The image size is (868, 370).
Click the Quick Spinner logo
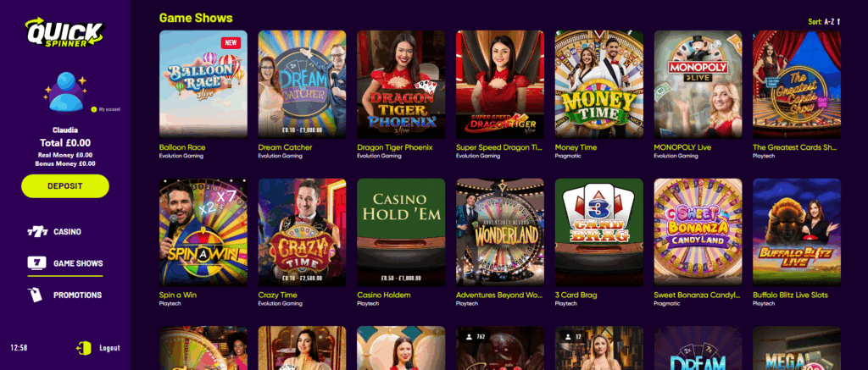tap(64, 32)
